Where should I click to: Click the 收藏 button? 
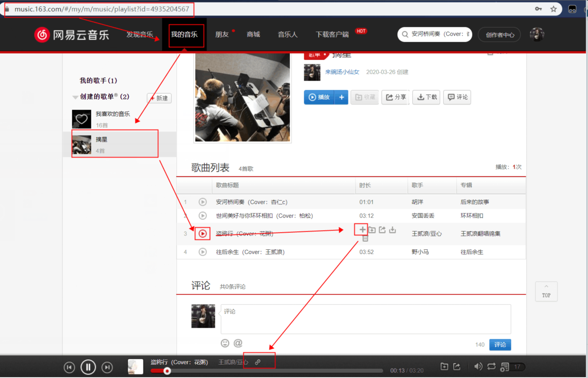pos(365,97)
